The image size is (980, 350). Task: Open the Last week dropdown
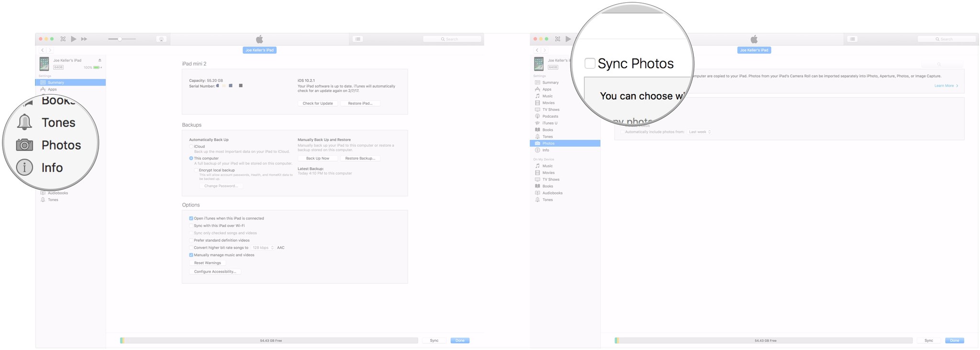(700, 132)
